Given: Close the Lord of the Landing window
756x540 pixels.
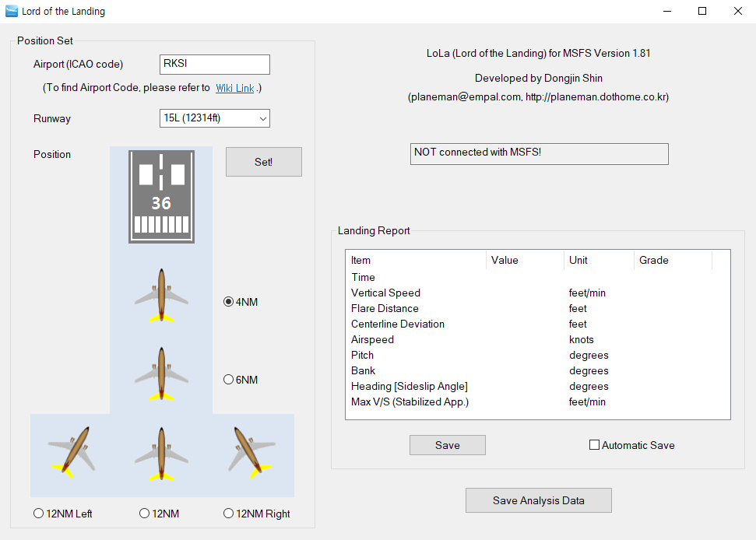Looking at the screenshot, I should click(738, 11).
